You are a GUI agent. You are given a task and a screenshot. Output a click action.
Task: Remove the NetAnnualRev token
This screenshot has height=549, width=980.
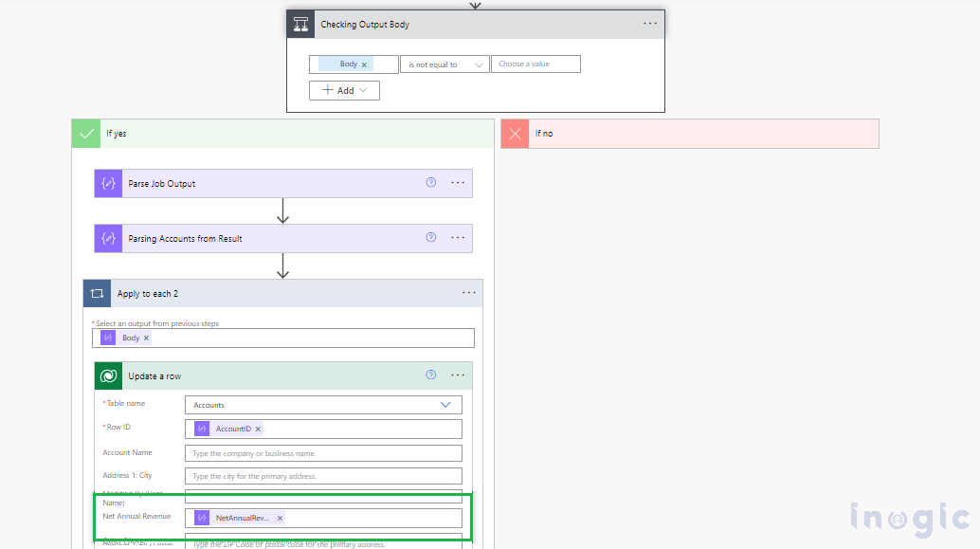click(280, 519)
